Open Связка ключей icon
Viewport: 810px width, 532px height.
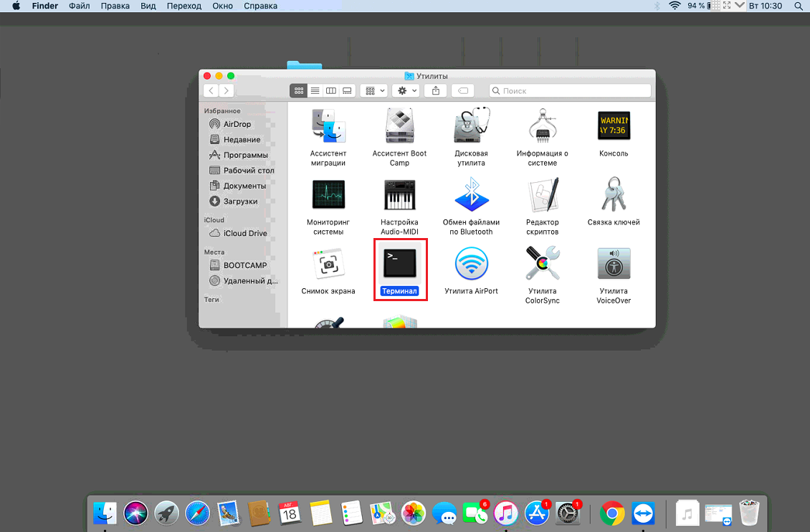click(x=614, y=196)
